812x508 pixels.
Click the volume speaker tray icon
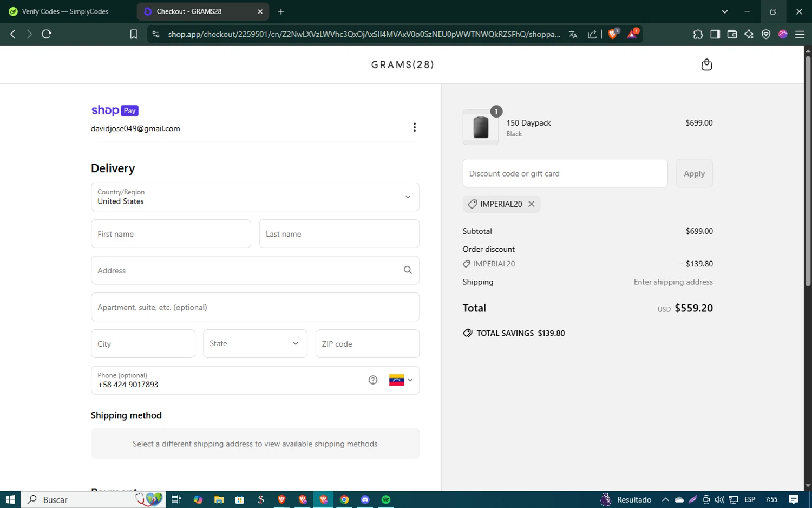click(719, 499)
